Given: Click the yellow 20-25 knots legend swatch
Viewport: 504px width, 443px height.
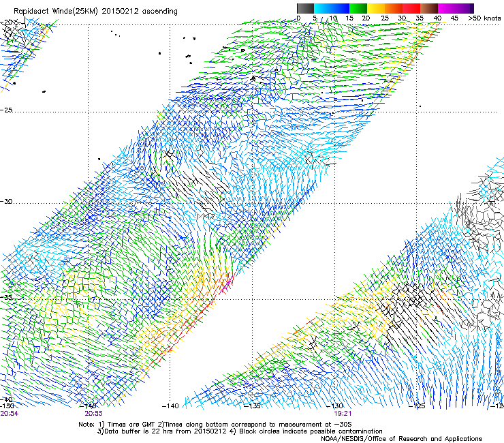Looking at the screenshot, I should (x=376, y=8).
